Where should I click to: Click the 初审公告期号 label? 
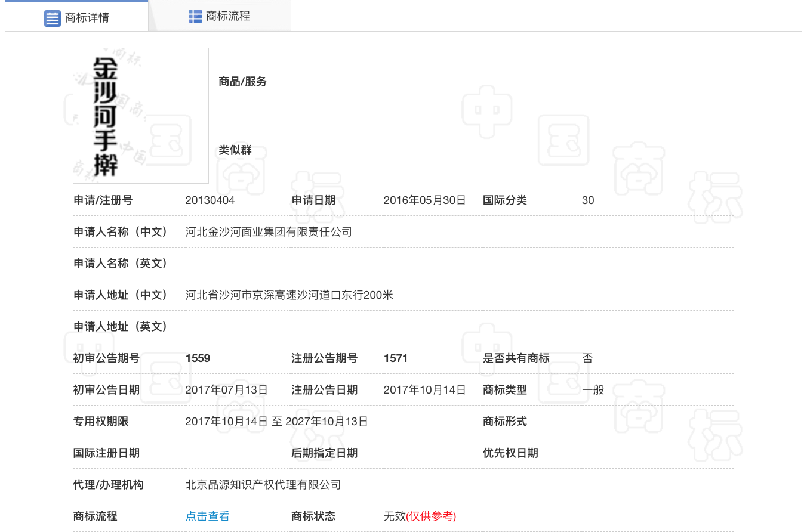point(106,358)
